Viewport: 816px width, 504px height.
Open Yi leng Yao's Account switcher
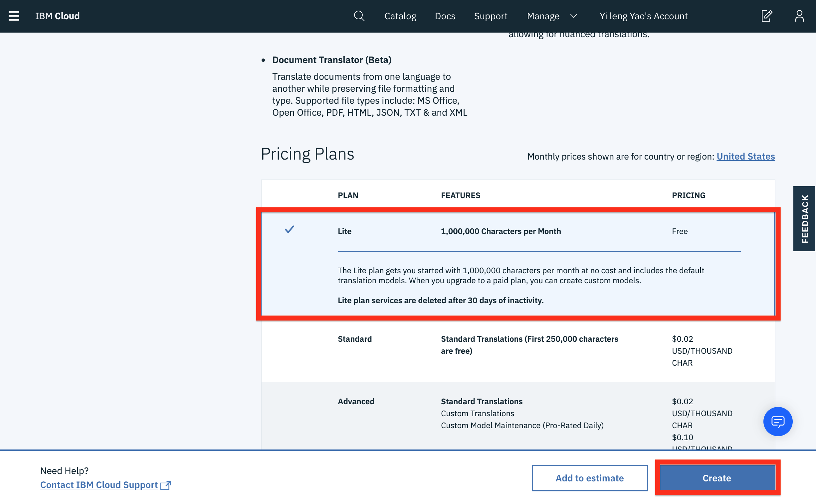pyautogui.click(x=643, y=16)
